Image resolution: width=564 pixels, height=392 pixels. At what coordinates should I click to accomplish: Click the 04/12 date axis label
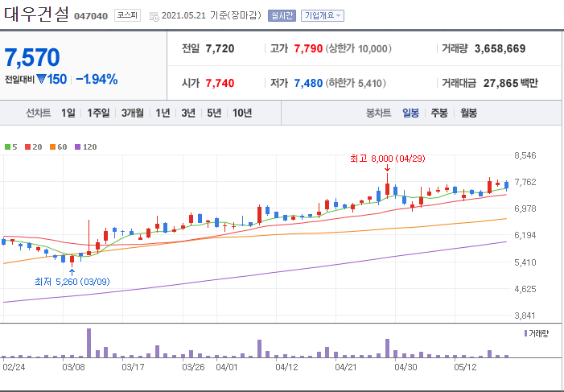pos(286,367)
